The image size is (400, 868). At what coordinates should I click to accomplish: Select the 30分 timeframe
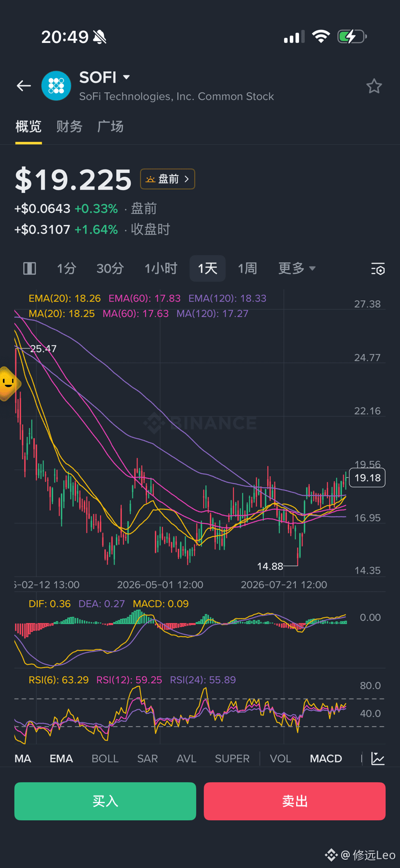tap(110, 268)
